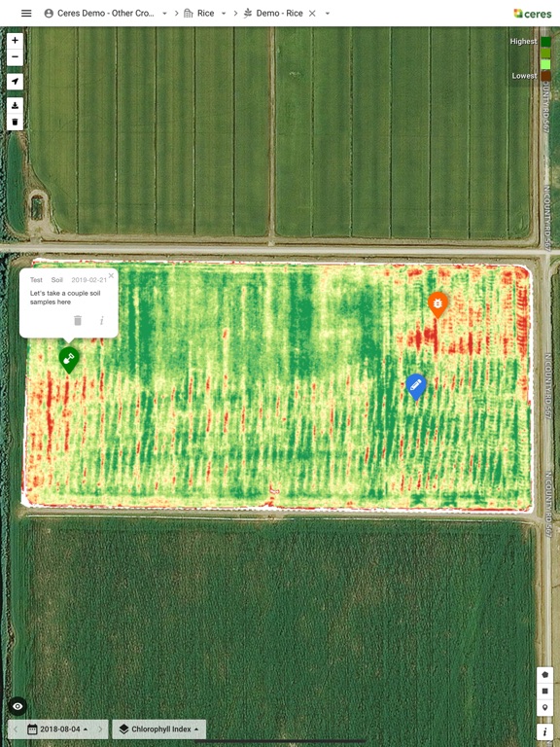Click the 'Let's take a couple soil samples here' note text

[x=65, y=298]
